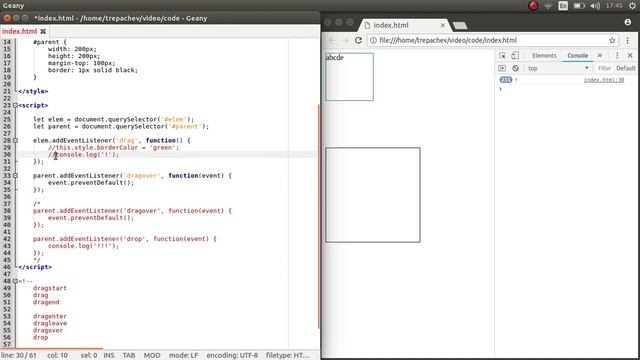
Task: Show more DevTools tabs via chevron
Action: pyautogui.click(x=600, y=56)
